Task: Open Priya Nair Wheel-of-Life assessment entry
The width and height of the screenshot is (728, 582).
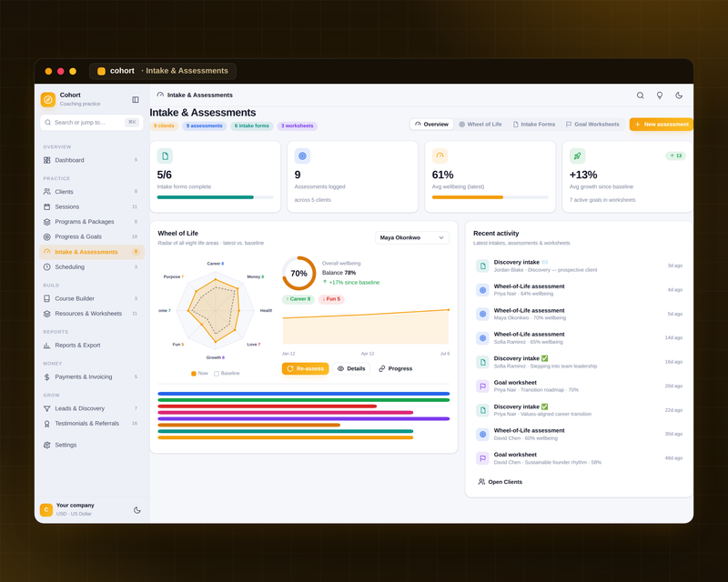Action: tap(579, 290)
